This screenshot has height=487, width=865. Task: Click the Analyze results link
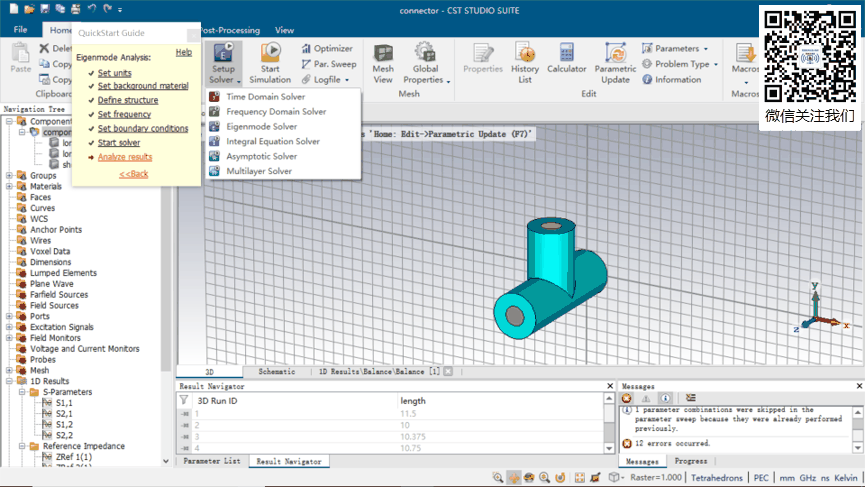[125, 157]
